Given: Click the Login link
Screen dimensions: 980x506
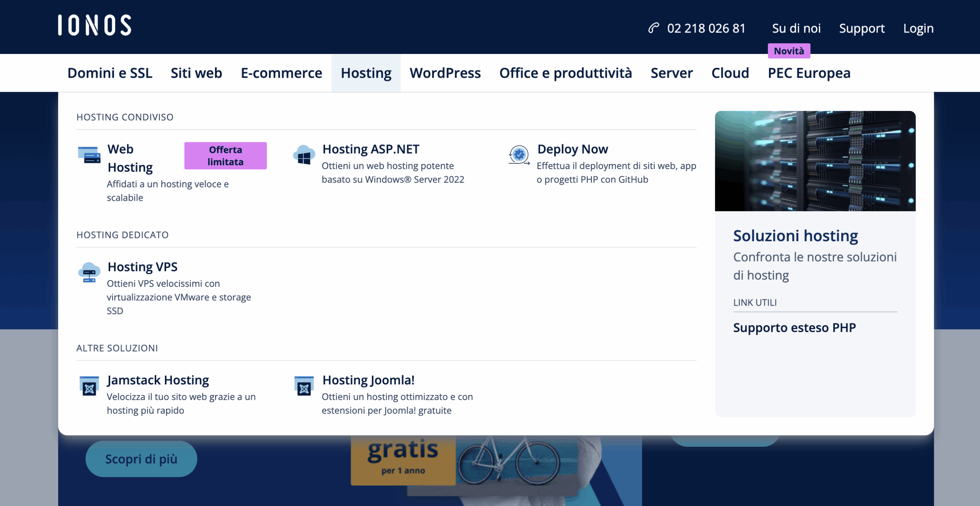Looking at the screenshot, I should (x=918, y=28).
